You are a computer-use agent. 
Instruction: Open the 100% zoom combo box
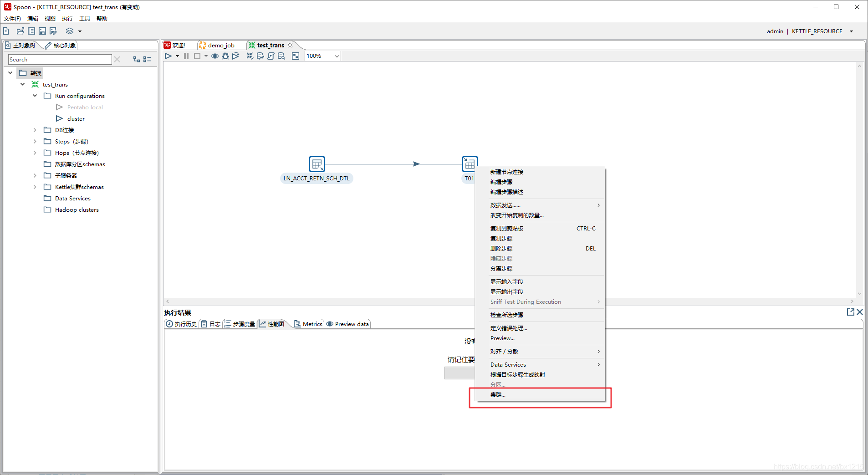pos(323,56)
